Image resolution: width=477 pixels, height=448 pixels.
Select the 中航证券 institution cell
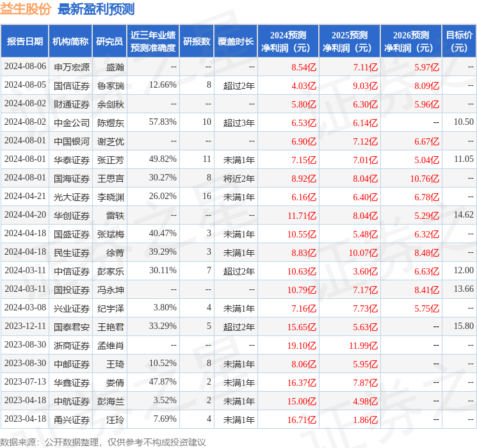click(x=72, y=401)
